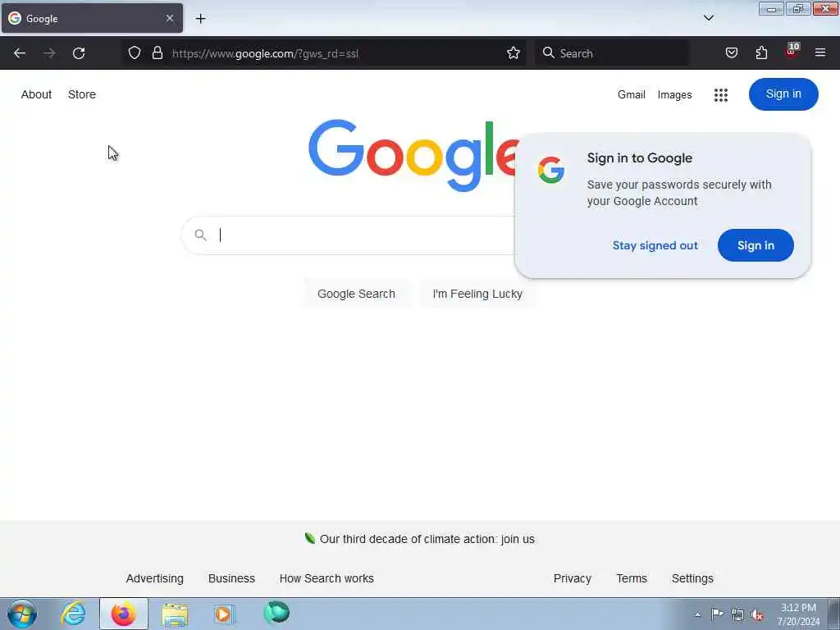Close the Google tab
The height and width of the screenshot is (630, 840).
coord(170,18)
